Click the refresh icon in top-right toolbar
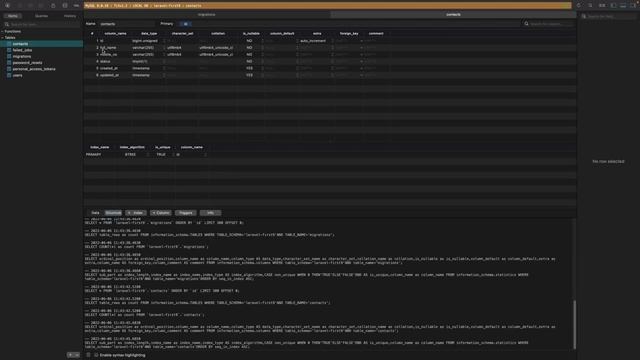The image size is (640, 360). [x=579, y=6]
